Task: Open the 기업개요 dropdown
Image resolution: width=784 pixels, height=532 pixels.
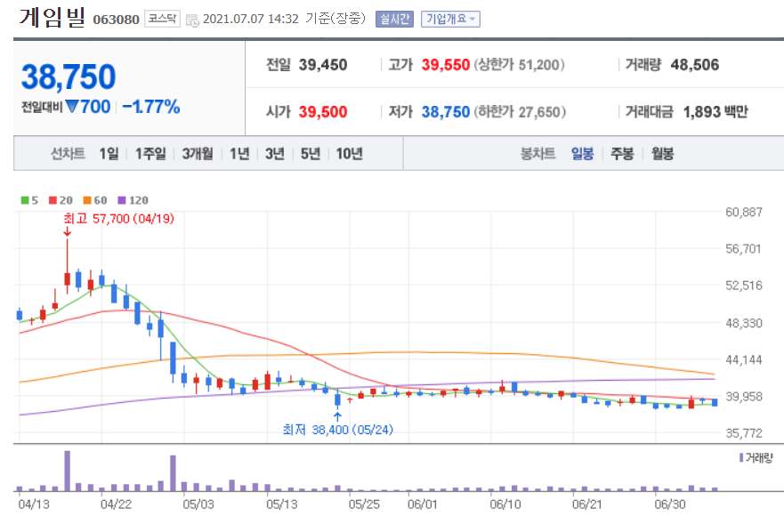Action: click(450, 19)
